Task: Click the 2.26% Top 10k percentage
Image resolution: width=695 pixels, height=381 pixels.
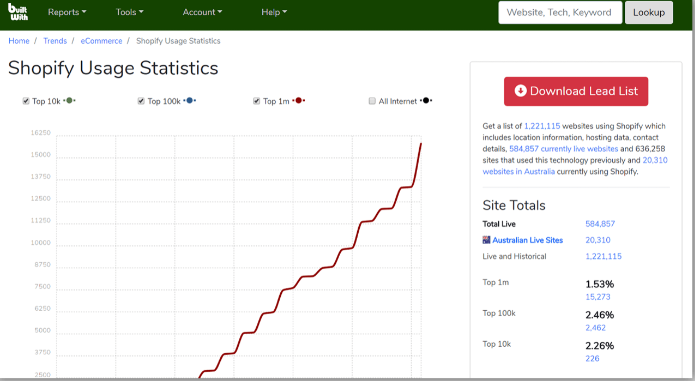Action: pos(599,346)
